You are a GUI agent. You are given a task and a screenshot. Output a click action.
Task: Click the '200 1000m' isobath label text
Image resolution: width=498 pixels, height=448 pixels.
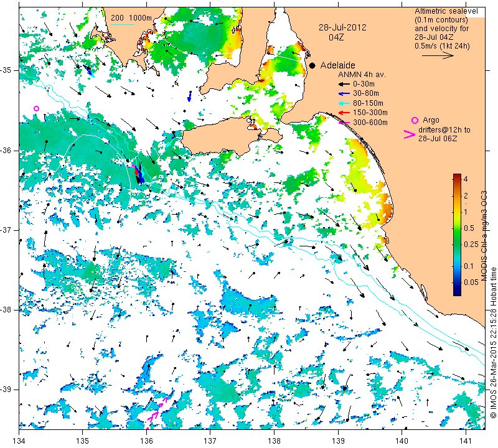(x=131, y=18)
